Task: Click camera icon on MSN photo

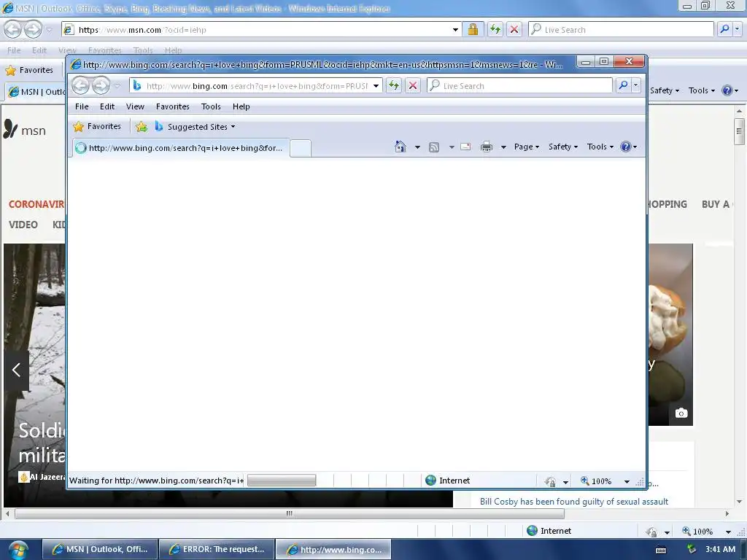Action: (681, 413)
